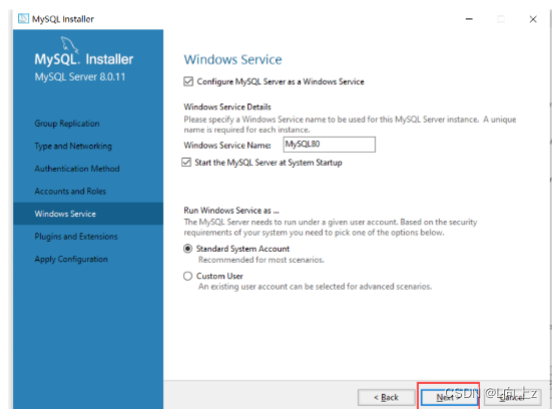552x409 pixels.
Task: Open Apply Configuration step
Action: [x=71, y=259]
